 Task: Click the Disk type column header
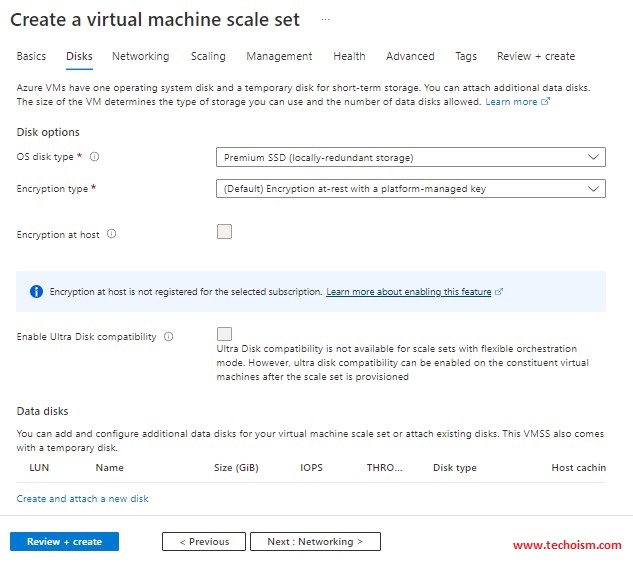coord(455,467)
